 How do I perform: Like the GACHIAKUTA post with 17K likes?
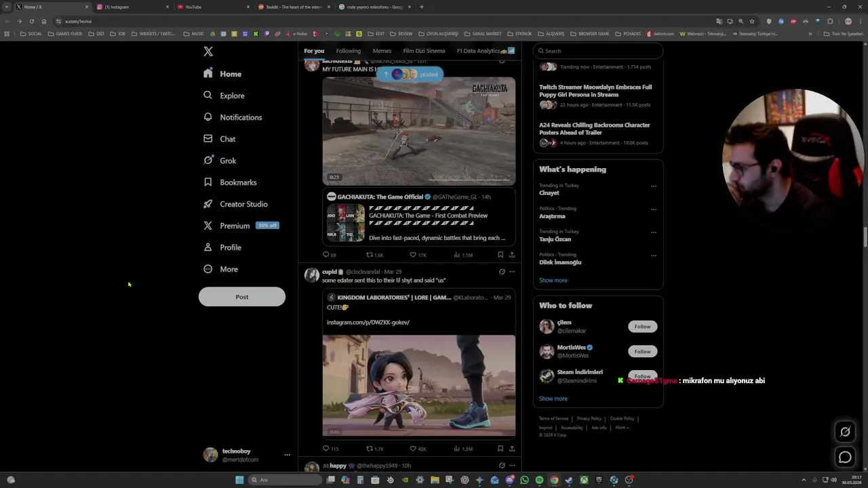click(418, 255)
